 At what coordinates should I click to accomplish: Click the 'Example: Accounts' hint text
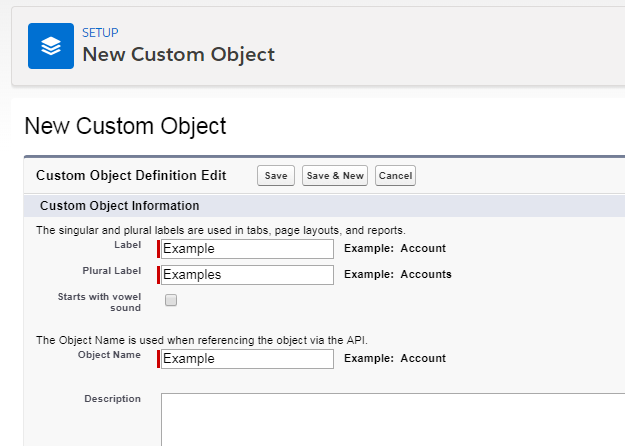[398, 274]
